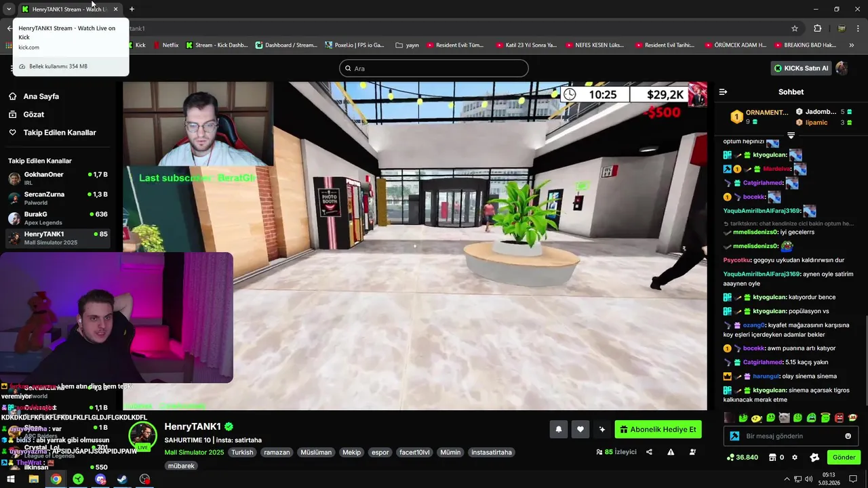Viewport: 868px width, 488px height.
Task: Click ORNAMENT top gifter in the leaderboard
Action: coord(760,116)
